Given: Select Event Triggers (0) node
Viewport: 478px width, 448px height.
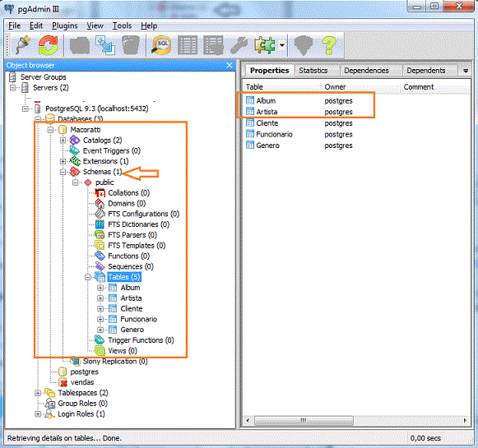Looking at the screenshot, I should coord(111,150).
